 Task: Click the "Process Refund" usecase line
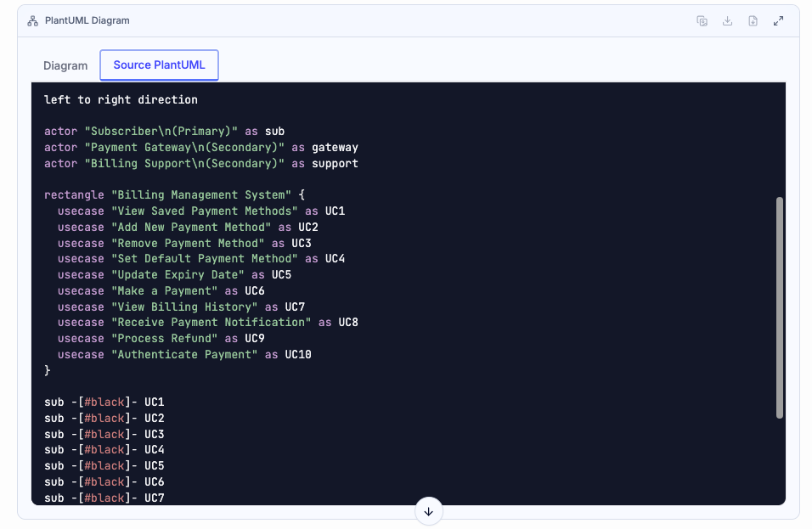(161, 339)
